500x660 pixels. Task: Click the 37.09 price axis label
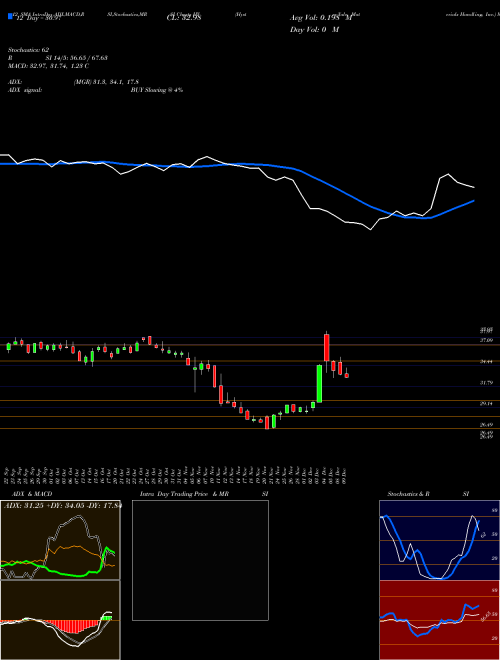[487, 340]
